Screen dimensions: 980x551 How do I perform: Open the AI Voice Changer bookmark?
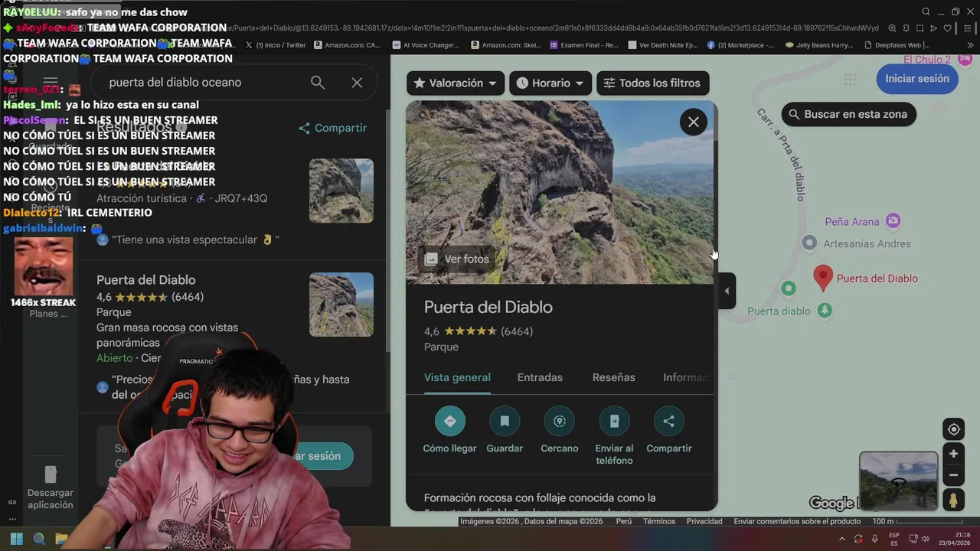click(x=426, y=45)
